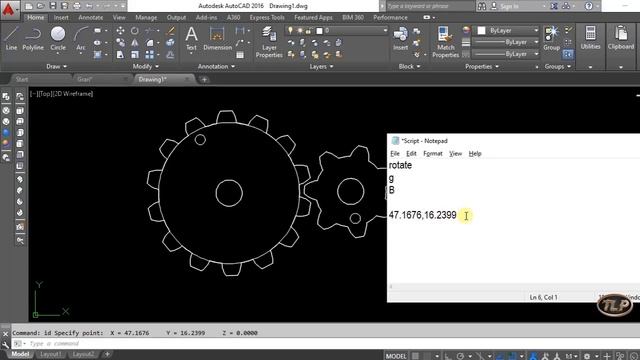
Task: Toggle layer on/off lightbulb icon
Action: click(290, 31)
